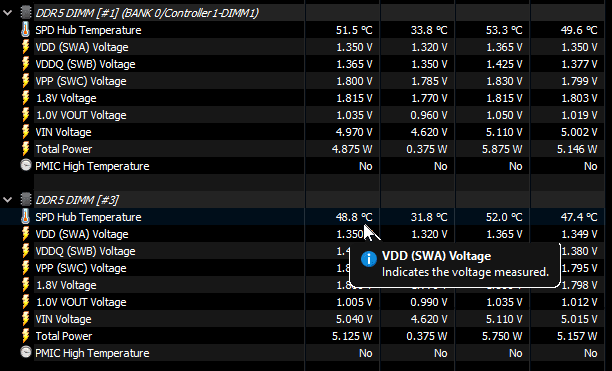Click clock icon of DIMM [#1] PMIC High Temperature

pos(26,165)
